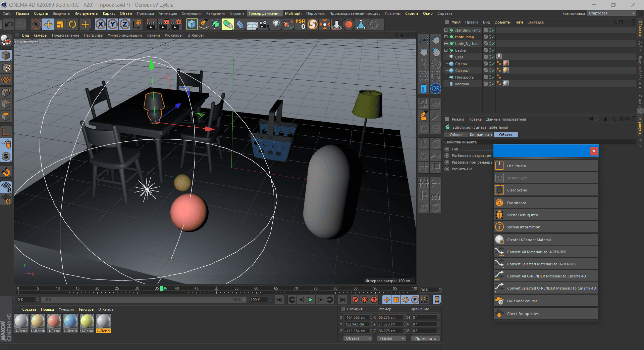Image resolution: width=644 pixels, height=350 pixels.
Task: Select Сфера.1 in object manager
Action: tap(462, 71)
